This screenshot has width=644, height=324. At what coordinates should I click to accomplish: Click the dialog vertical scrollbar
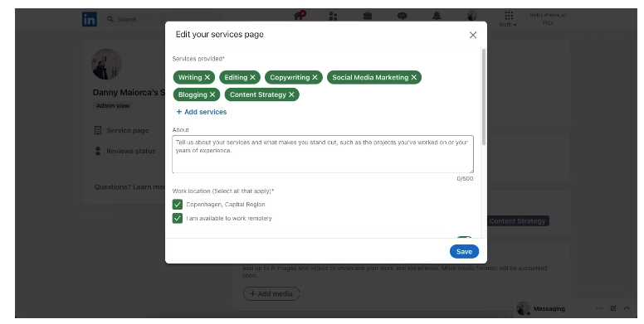483,97
